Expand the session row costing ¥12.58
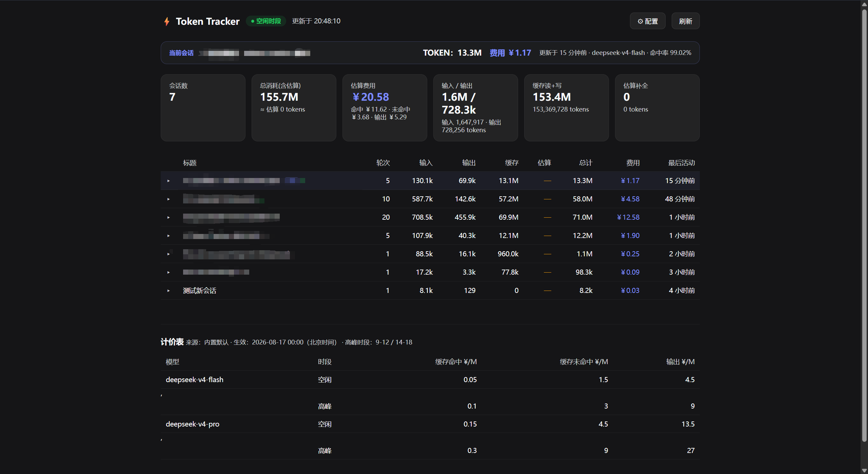The width and height of the screenshot is (868, 474). click(x=169, y=217)
